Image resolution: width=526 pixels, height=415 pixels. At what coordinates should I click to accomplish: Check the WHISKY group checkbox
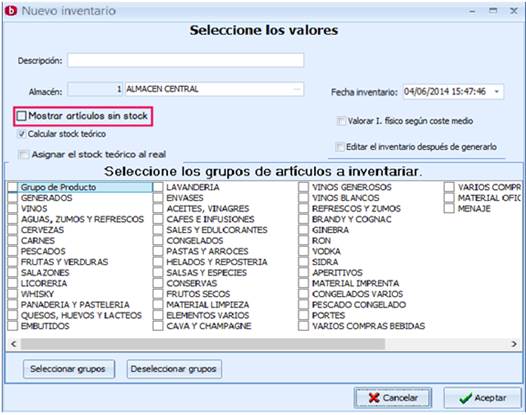[12, 294]
